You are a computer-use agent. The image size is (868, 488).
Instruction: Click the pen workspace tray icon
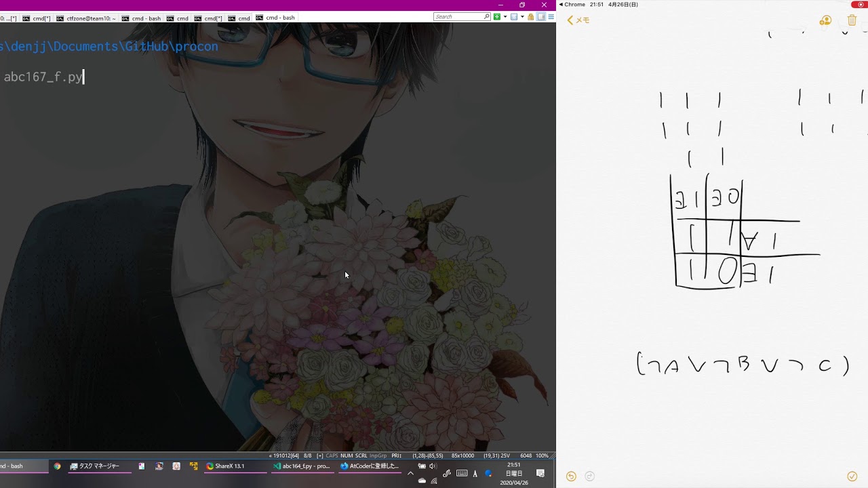pyautogui.click(x=446, y=473)
